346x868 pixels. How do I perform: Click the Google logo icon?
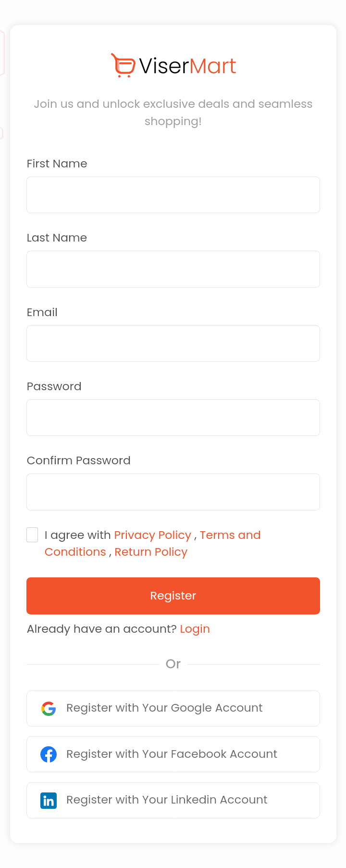tap(49, 708)
